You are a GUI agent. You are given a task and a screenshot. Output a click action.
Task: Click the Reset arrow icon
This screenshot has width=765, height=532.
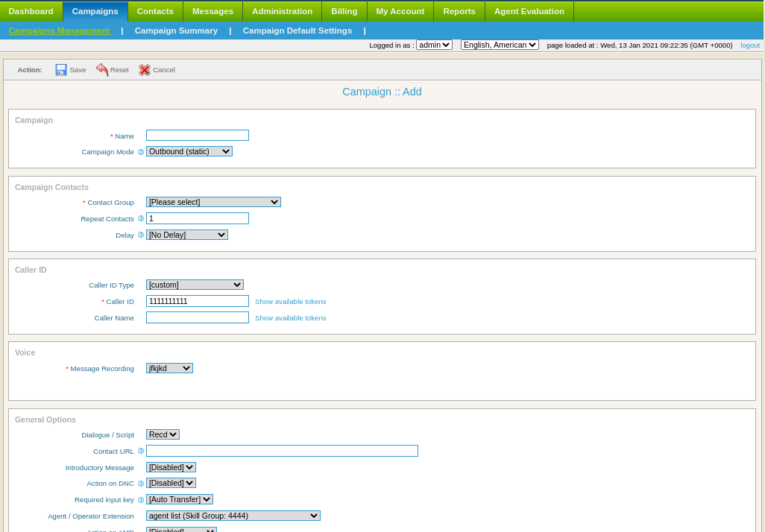(x=102, y=70)
